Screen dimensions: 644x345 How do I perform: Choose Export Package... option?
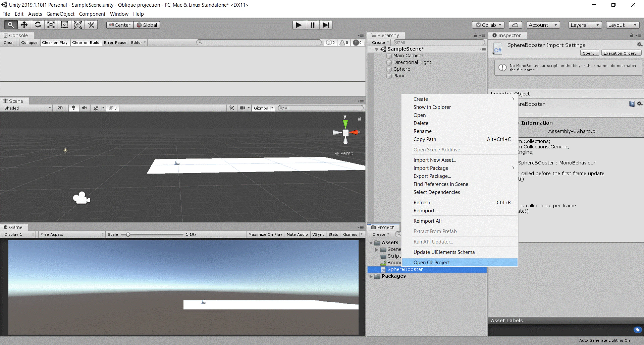tap(460, 176)
